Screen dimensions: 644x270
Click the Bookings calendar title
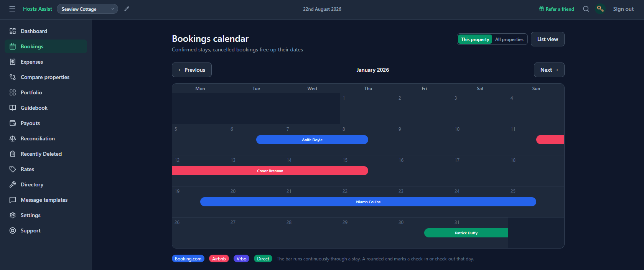coord(210,39)
